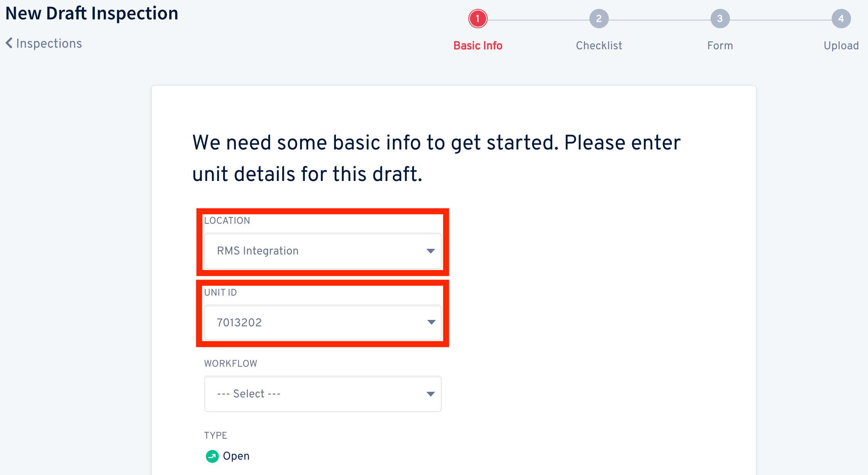Open the RMS Integration location dropdown
This screenshot has width=868, height=475.
click(x=323, y=251)
